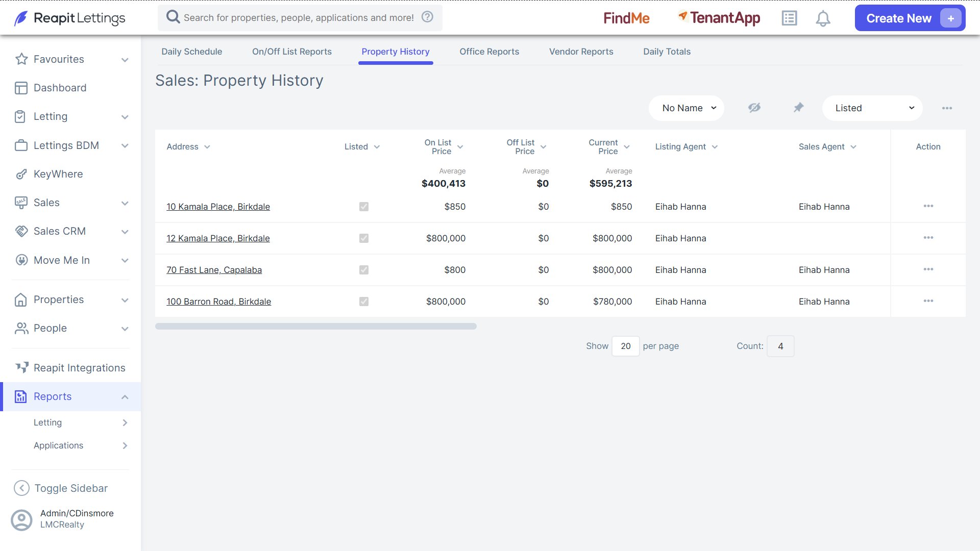Toggle the hidden-columns eye icon
Viewport: 980px width, 551px height.
tap(754, 108)
